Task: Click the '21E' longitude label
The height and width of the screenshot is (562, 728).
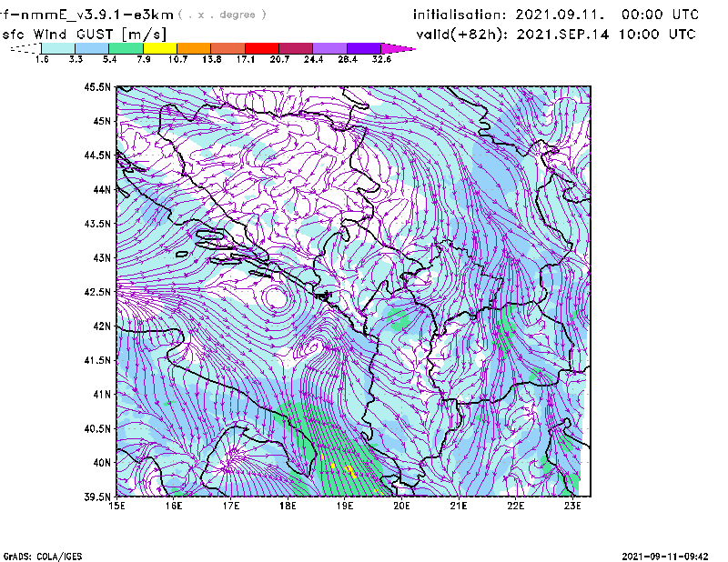Action: pos(459,506)
